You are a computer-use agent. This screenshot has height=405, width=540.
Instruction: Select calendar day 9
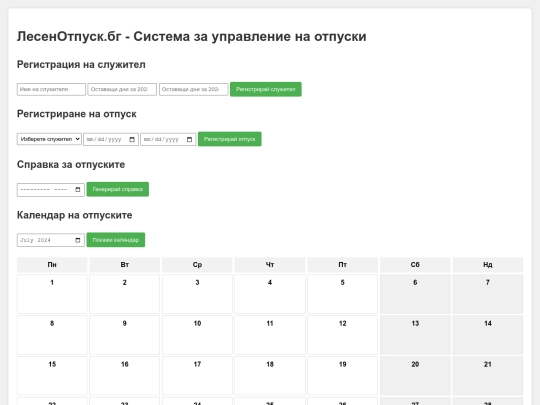pos(125,335)
